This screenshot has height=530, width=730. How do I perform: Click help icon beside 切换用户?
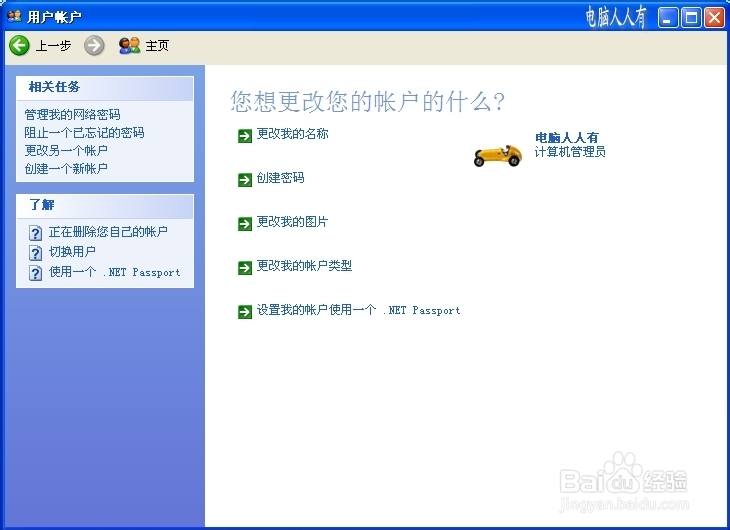pos(35,252)
